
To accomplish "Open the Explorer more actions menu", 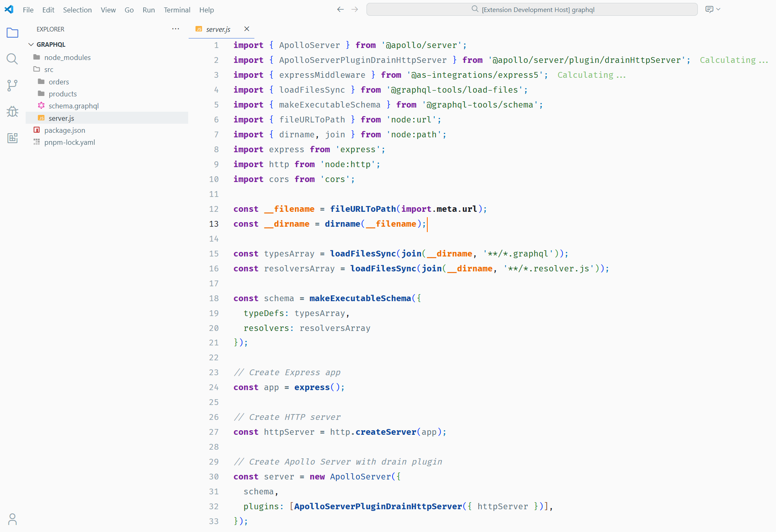I will 175,29.
